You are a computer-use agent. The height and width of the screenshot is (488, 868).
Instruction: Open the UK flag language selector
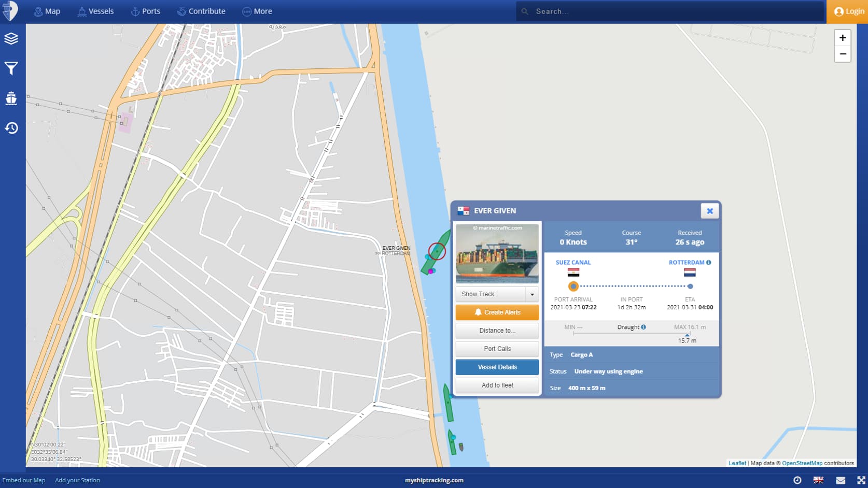coord(818,480)
